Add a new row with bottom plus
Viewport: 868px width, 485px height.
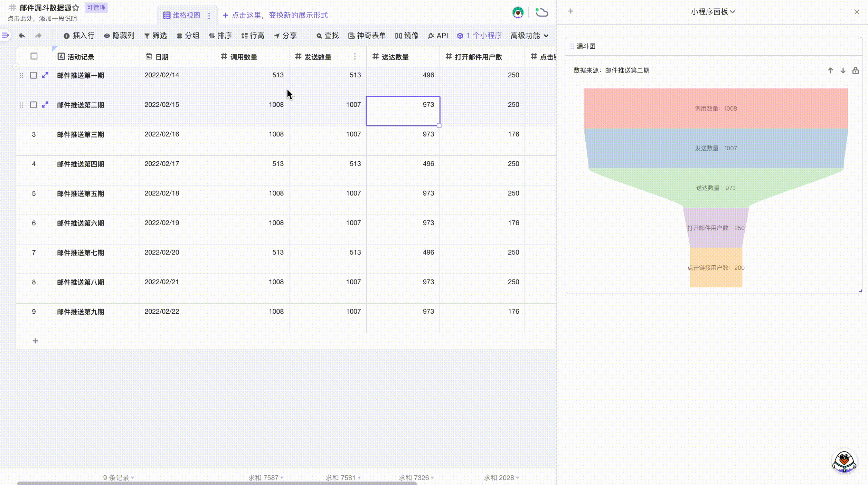tap(35, 341)
